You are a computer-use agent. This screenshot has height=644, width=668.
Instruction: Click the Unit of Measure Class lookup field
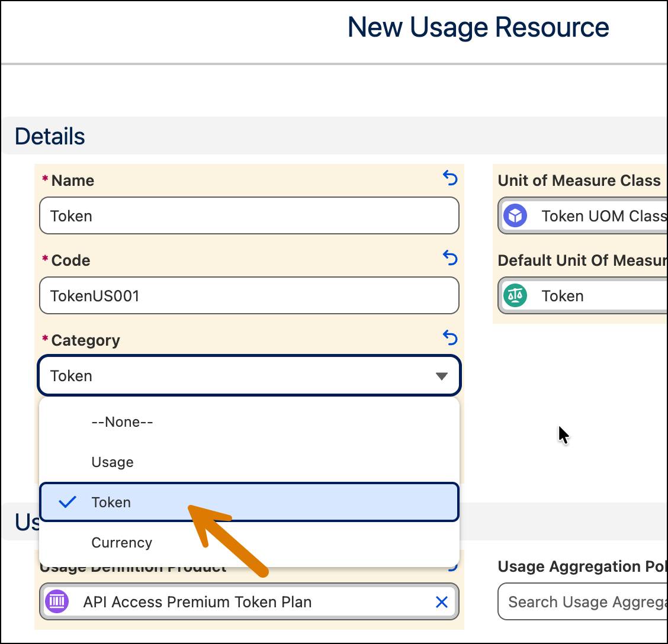pyautogui.click(x=582, y=215)
